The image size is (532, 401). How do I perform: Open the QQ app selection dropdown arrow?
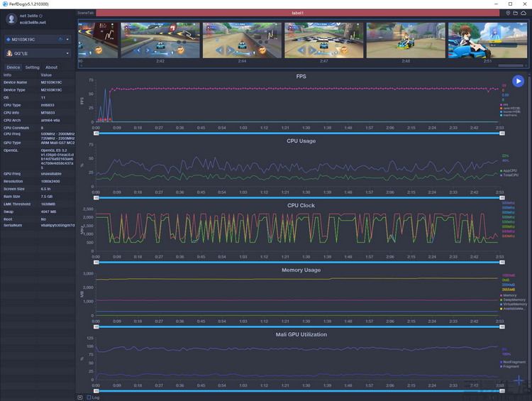67,53
